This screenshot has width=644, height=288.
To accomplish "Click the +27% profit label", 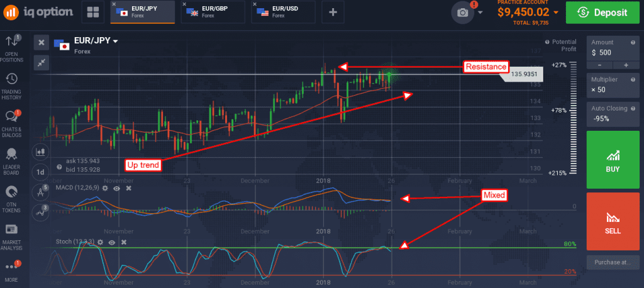I will [x=559, y=65].
